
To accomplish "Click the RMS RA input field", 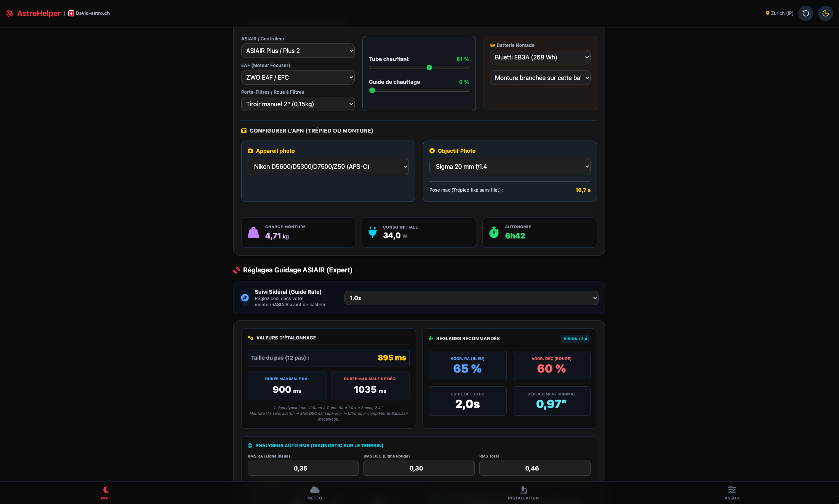I will coord(303,468).
